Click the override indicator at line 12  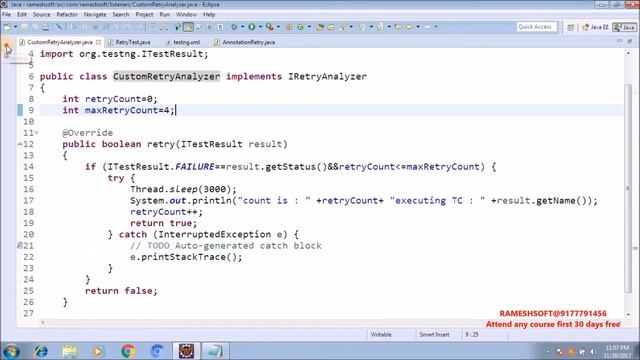coord(20,144)
